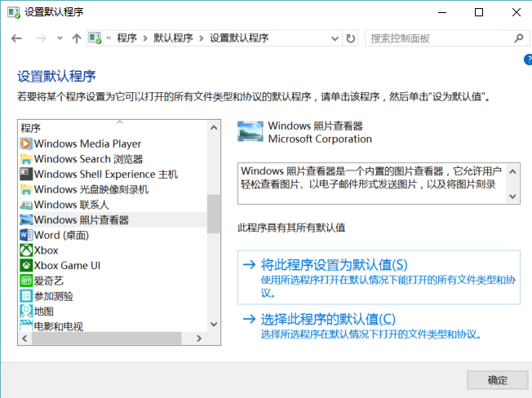Viewport: 532px width, 398px height.
Task: Click the 确定 button
Action: coord(497,380)
